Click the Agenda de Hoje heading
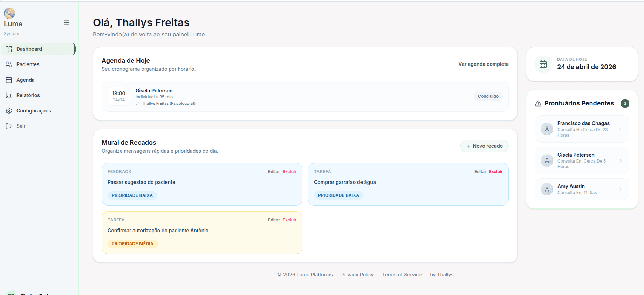Screen dimensions: 644x295 click(x=126, y=61)
